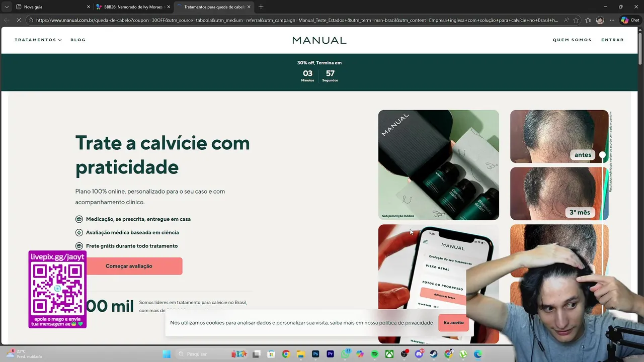Open the favorites list icon

[588, 20]
